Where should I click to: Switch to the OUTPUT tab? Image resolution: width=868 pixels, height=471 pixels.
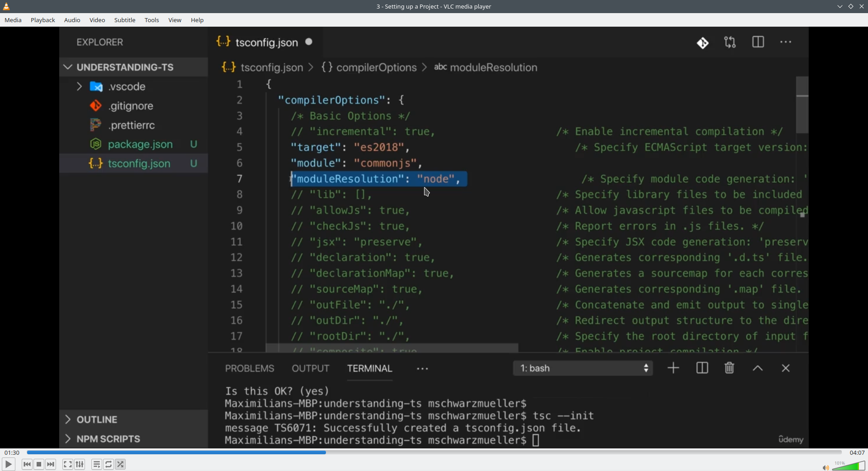click(311, 368)
